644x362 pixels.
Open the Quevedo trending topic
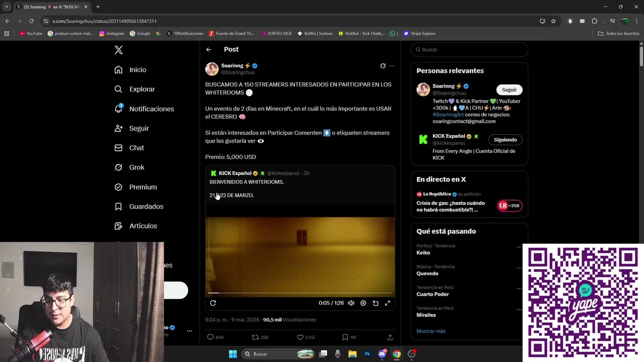point(427,274)
